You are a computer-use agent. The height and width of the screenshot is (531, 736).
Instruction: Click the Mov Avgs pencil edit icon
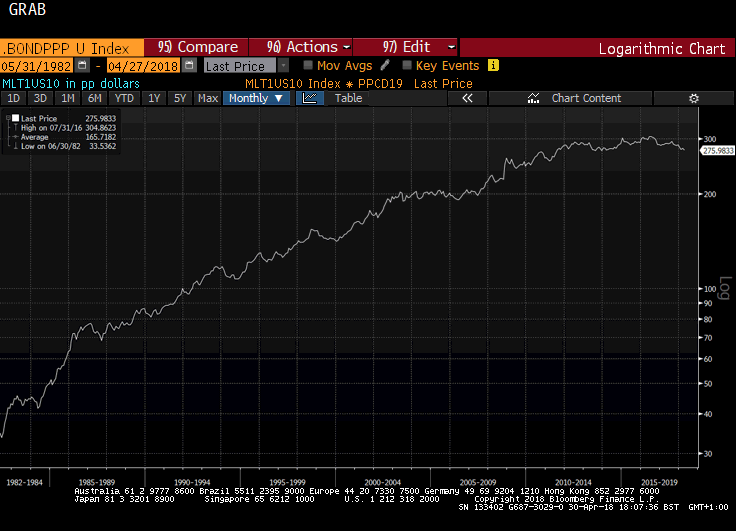click(385, 65)
